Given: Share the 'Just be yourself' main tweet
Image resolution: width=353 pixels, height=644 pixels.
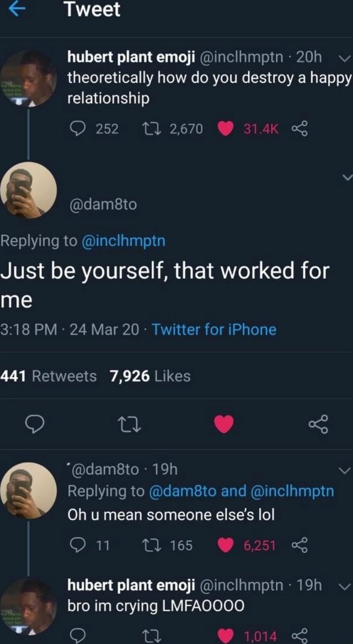Looking at the screenshot, I should pyautogui.click(x=318, y=424).
